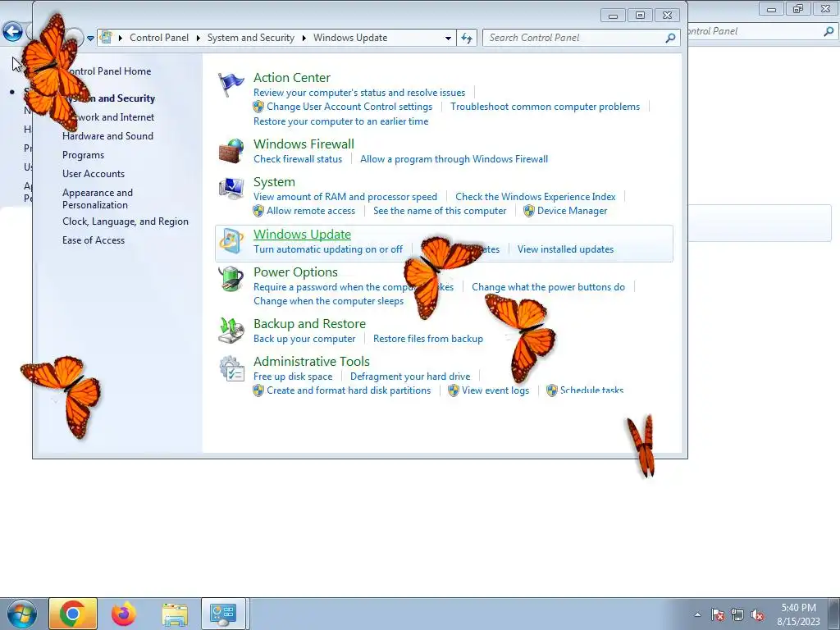Open Clock, Language, and Region
The height and width of the screenshot is (630, 840).
point(126,221)
